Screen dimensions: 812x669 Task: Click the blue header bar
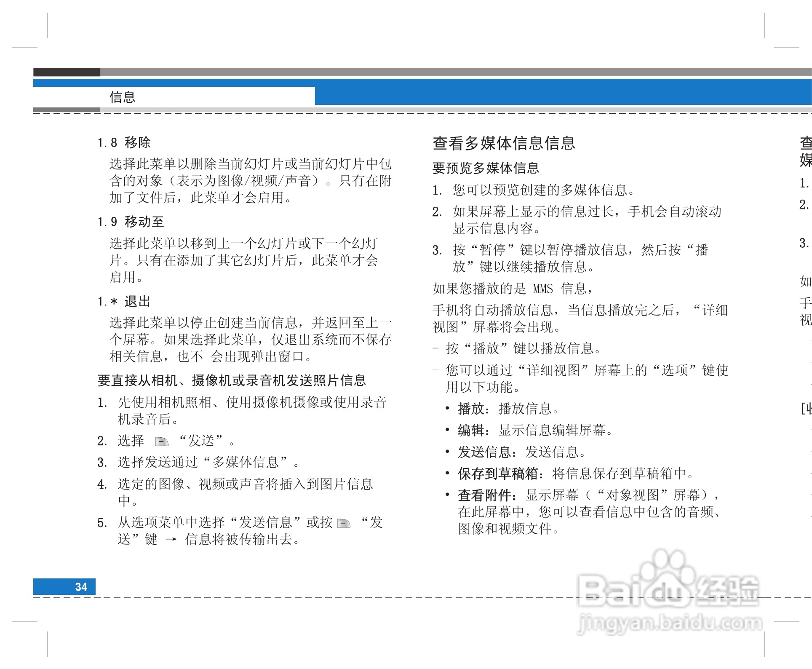click(548, 92)
